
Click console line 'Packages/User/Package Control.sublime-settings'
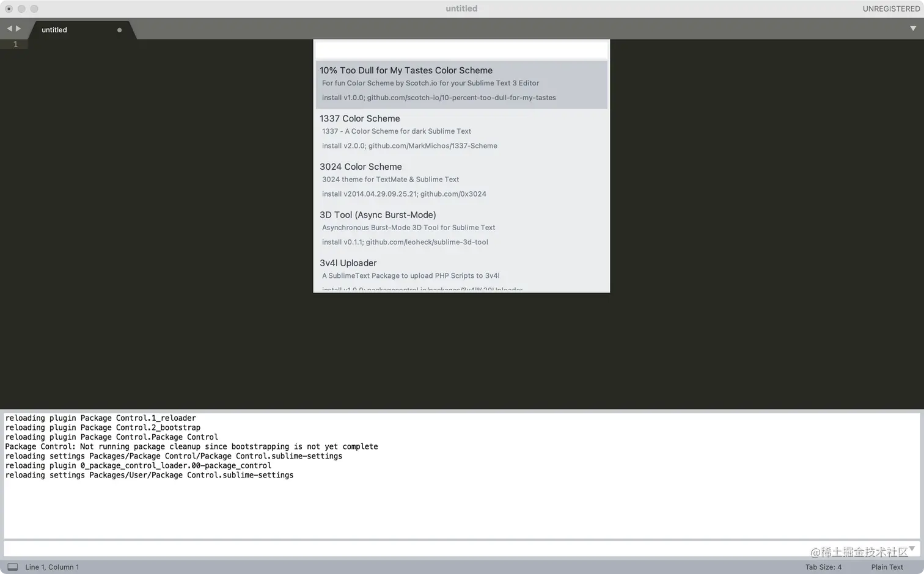[x=149, y=475]
